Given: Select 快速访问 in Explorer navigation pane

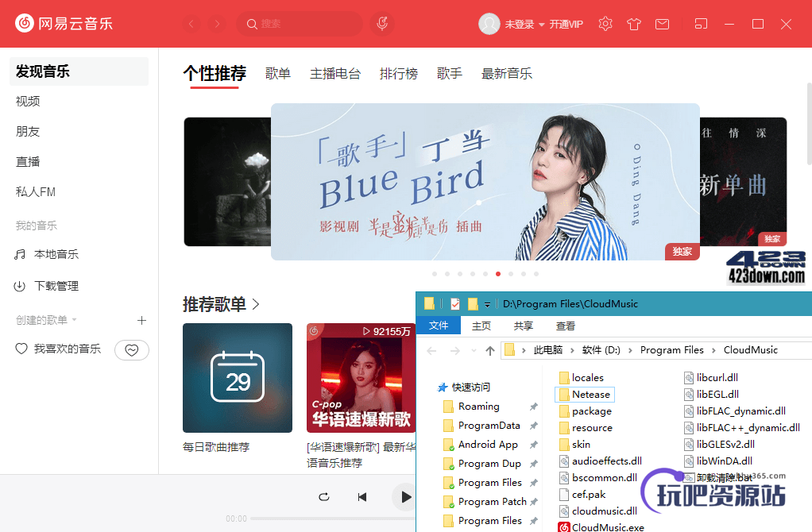Looking at the screenshot, I should (x=464, y=387).
